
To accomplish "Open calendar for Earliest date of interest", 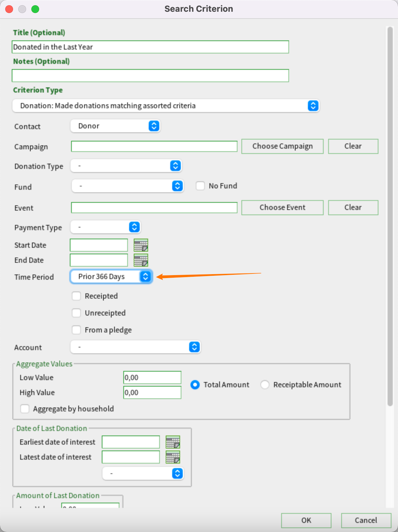I will [173, 442].
